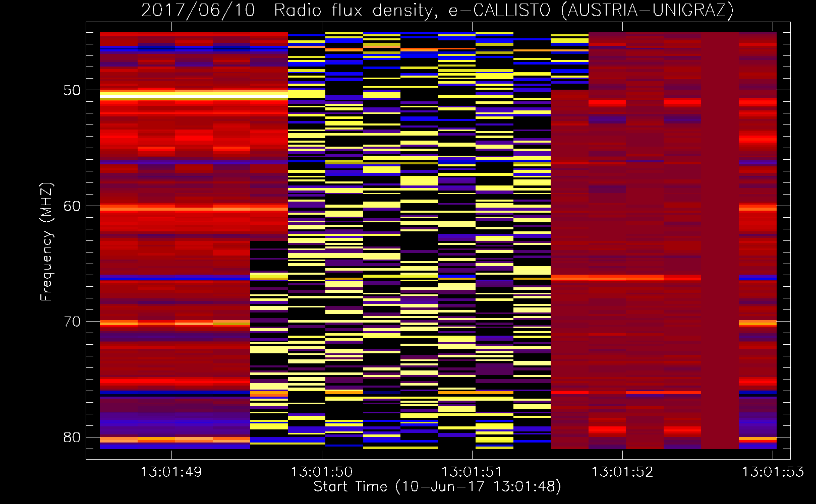
Task: Click the station name '(AUSTRIA-UNIGRAZ)' in the title
Action: (x=648, y=11)
